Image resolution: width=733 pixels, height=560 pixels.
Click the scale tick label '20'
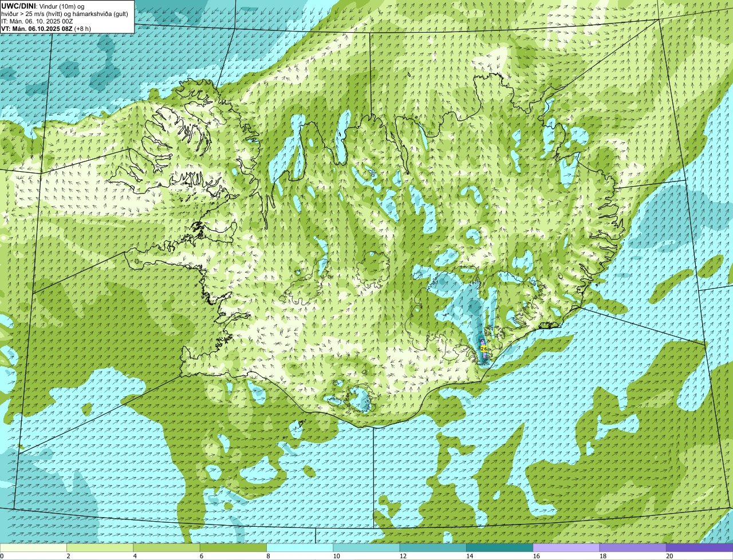click(x=669, y=556)
